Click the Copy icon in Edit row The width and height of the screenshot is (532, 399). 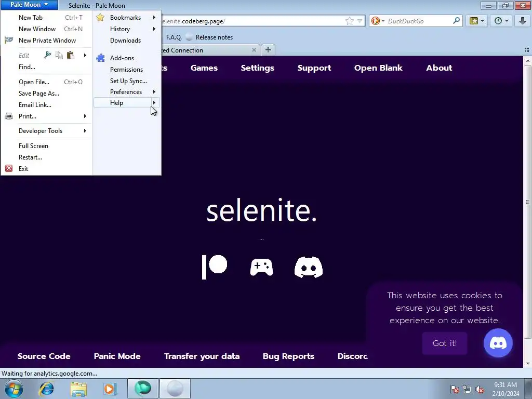coord(59,55)
